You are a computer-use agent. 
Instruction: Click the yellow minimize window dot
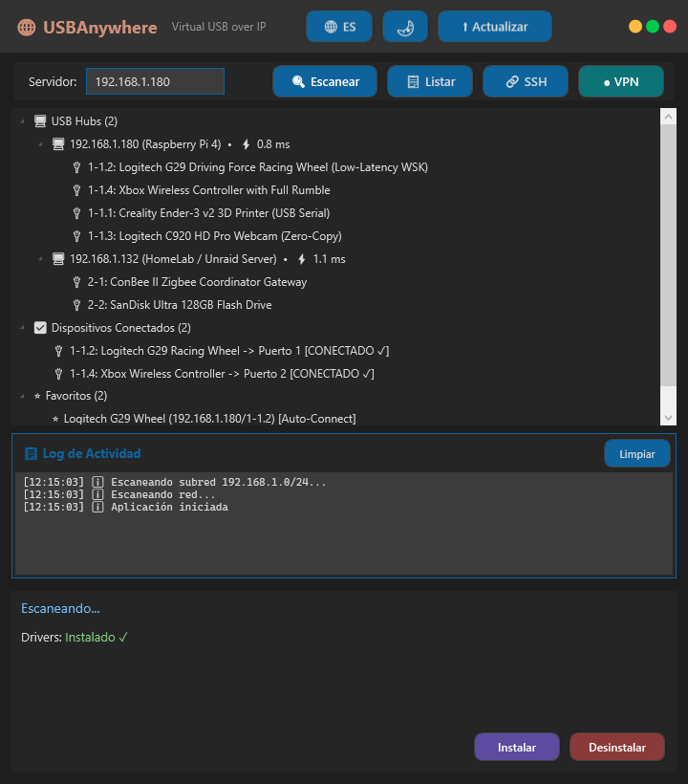635,27
